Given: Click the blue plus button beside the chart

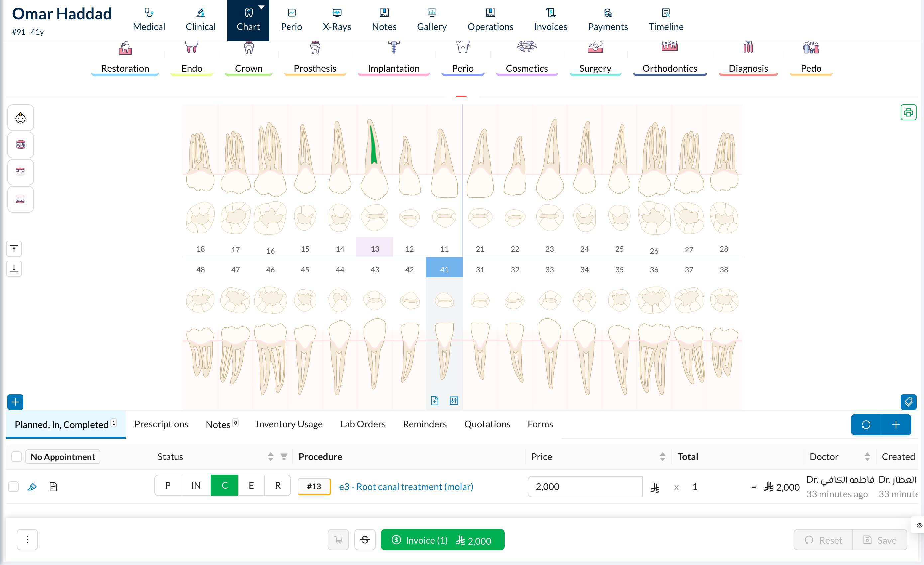Looking at the screenshot, I should tap(15, 402).
